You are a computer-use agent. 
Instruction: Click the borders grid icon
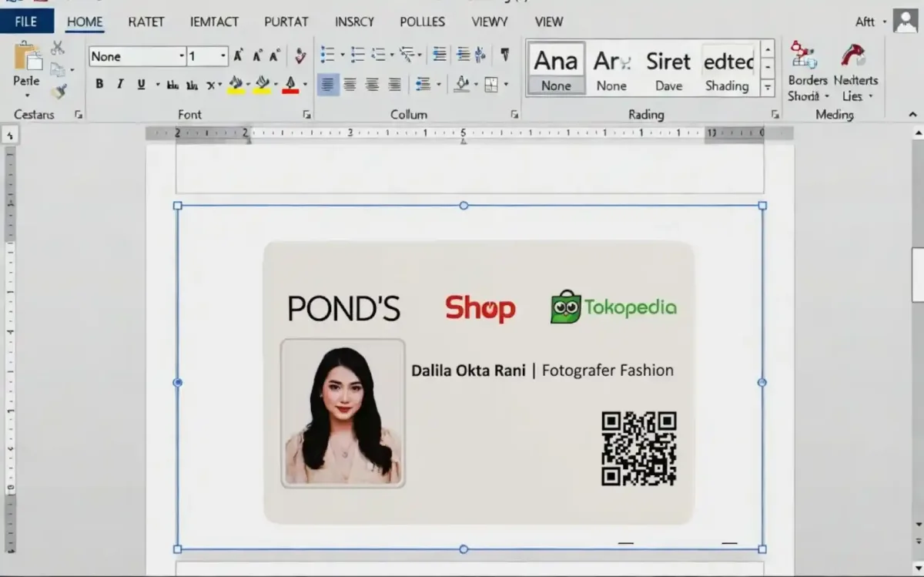pos(491,85)
